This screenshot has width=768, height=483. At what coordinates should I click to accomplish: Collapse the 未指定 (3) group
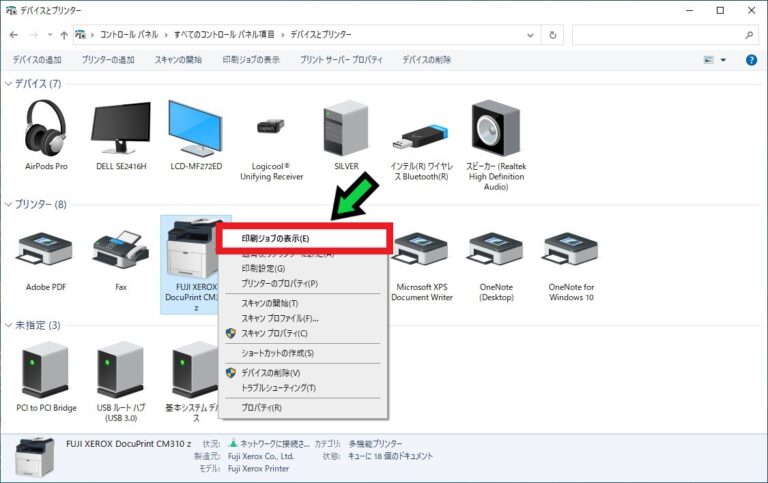pos(8,325)
